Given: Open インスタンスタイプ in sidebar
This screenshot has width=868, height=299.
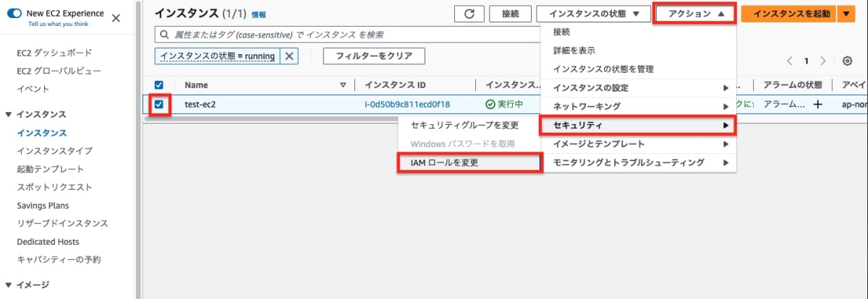Looking at the screenshot, I should 54,151.
